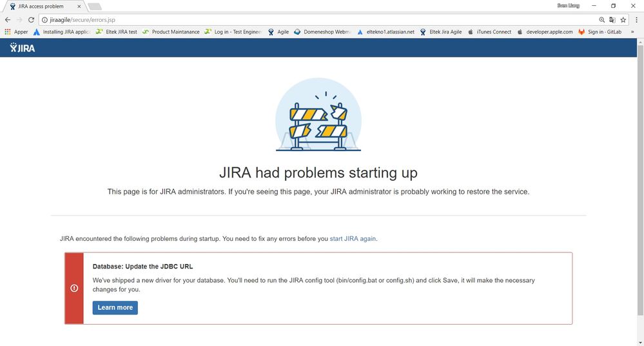Open developer.apple.com bookmark
This screenshot has height=346, width=644.
545,32
